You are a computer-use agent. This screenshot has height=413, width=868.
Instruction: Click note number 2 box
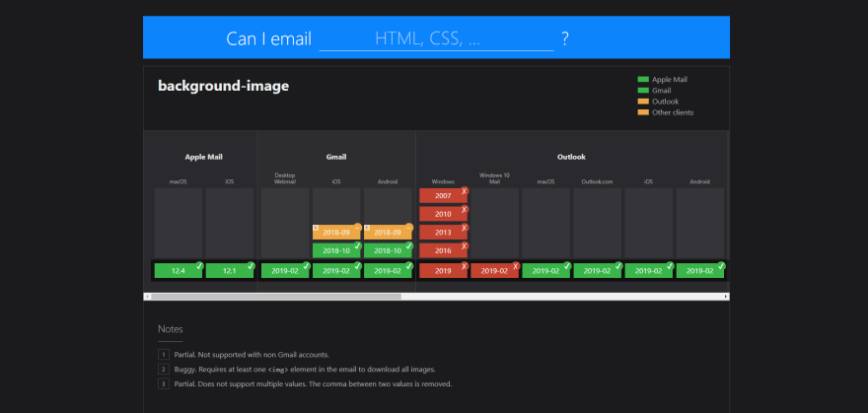[x=164, y=370]
